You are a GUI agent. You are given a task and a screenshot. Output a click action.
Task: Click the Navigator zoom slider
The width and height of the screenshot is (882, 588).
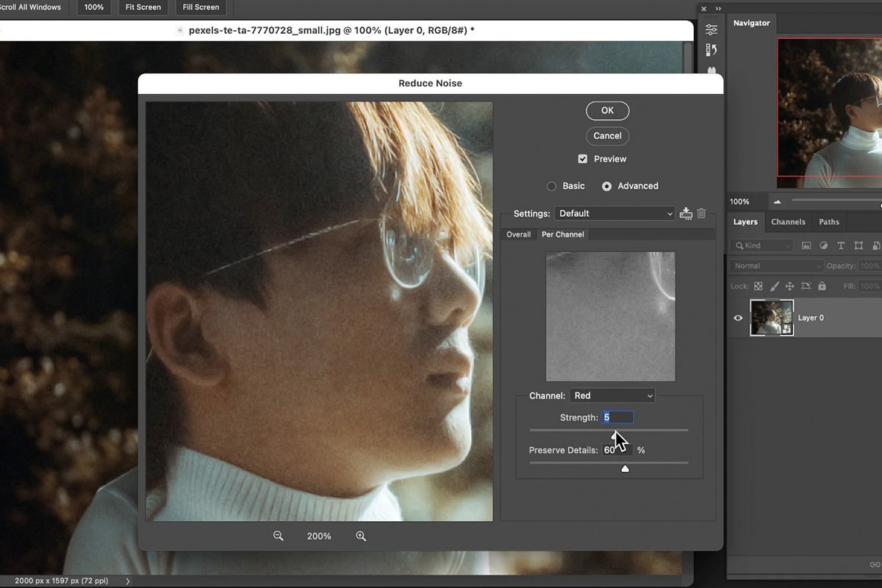pyautogui.click(x=836, y=201)
